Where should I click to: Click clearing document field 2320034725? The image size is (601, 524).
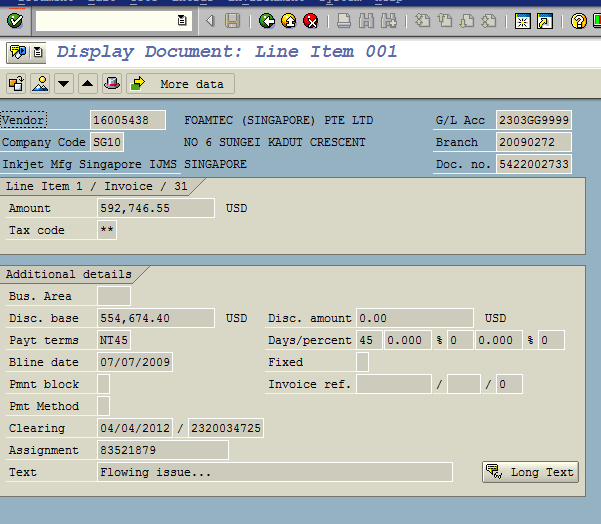pyautogui.click(x=226, y=428)
